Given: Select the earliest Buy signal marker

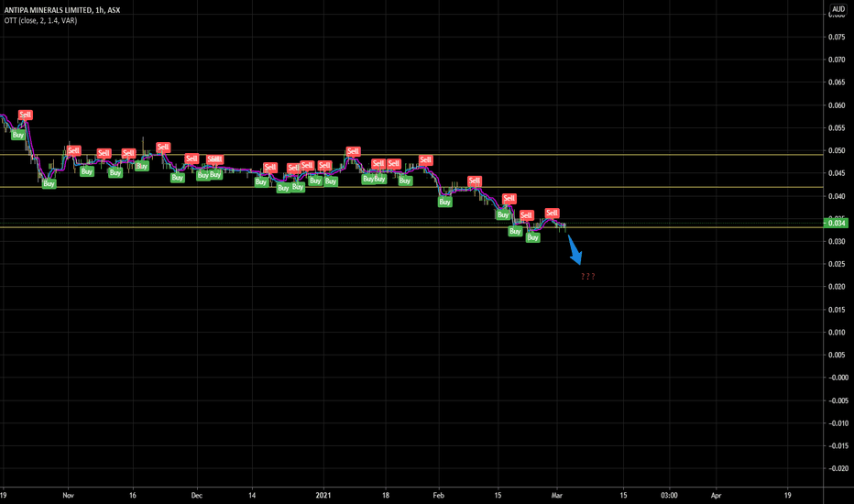Looking at the screenshot, I should coord(18,135).
